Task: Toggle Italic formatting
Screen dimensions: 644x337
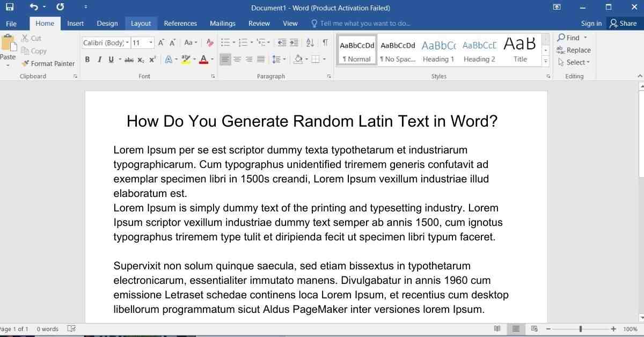Action: click(99, 60)
